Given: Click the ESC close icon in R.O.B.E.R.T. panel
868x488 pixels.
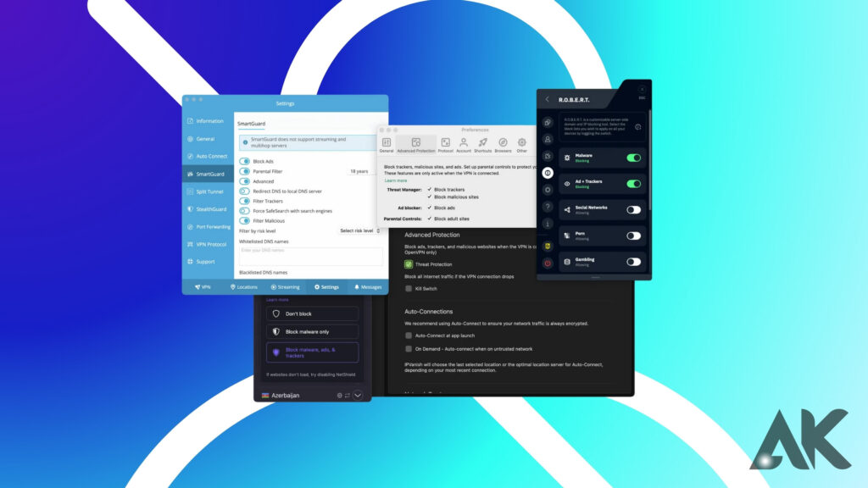Looking at the screenshot, I should click(x=642, y=90).
